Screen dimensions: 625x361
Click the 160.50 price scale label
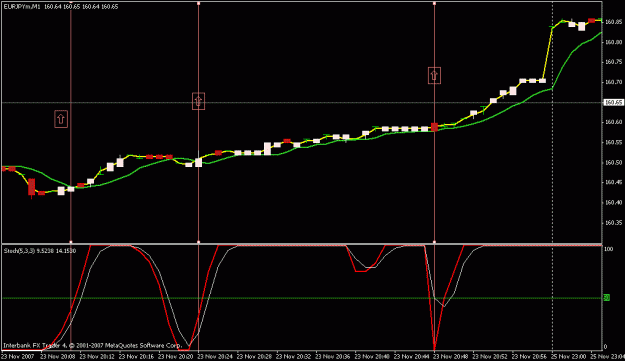(613, 163)
